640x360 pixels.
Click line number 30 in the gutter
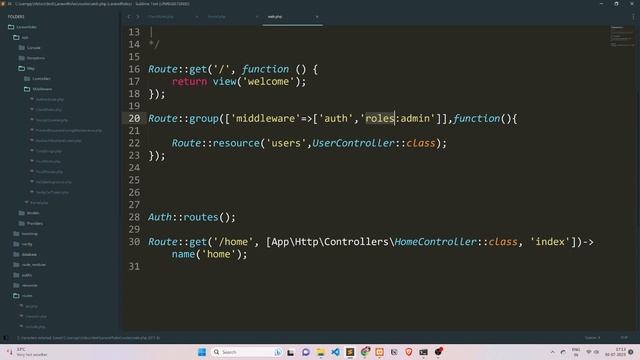[x=134, y=242]
